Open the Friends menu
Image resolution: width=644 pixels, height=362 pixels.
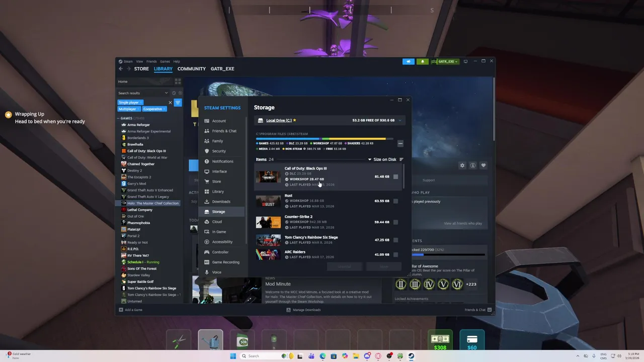click(151, 61)
